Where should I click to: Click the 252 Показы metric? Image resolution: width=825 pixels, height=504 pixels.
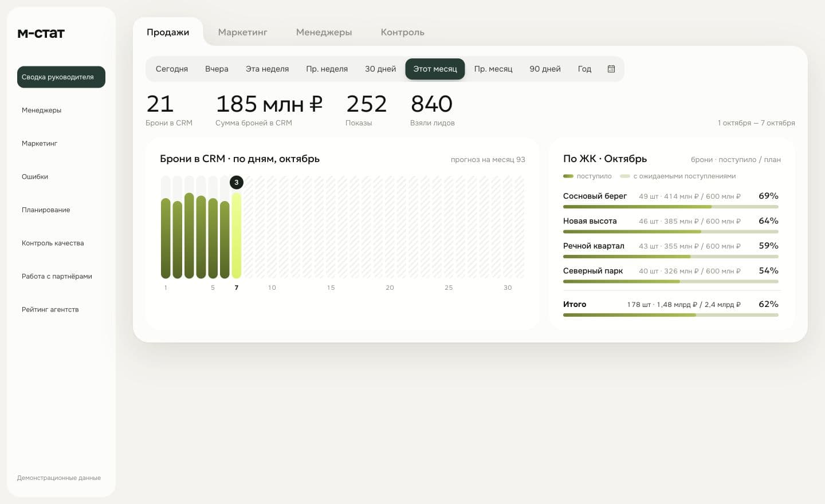click(366, 109)
